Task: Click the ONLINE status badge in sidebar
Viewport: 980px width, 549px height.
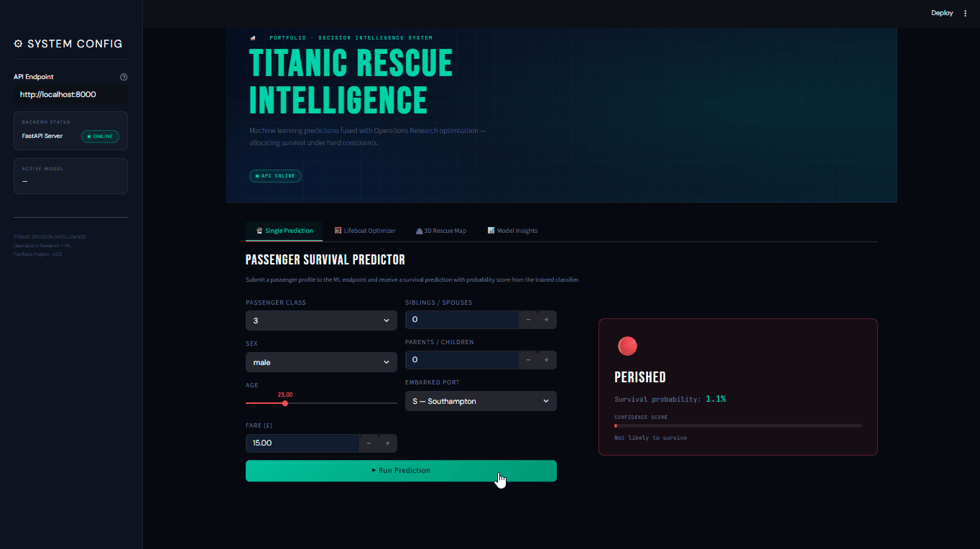Action: click(100, 137)
